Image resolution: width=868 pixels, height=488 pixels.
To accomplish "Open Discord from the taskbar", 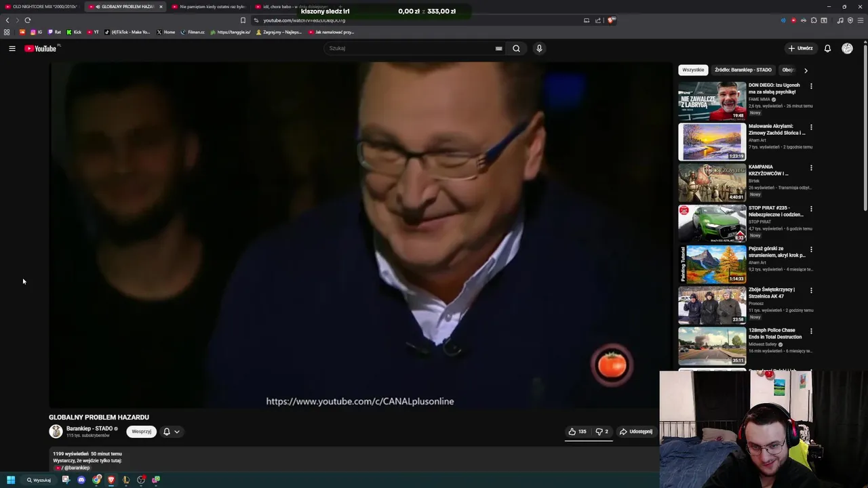I will coord(81,480).
